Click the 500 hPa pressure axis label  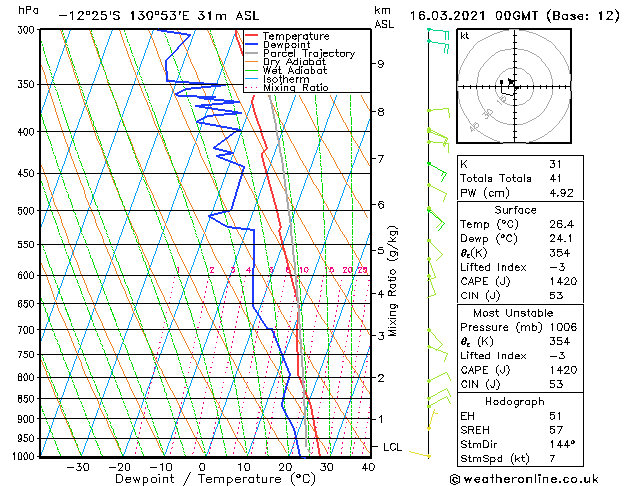[28, 211]
